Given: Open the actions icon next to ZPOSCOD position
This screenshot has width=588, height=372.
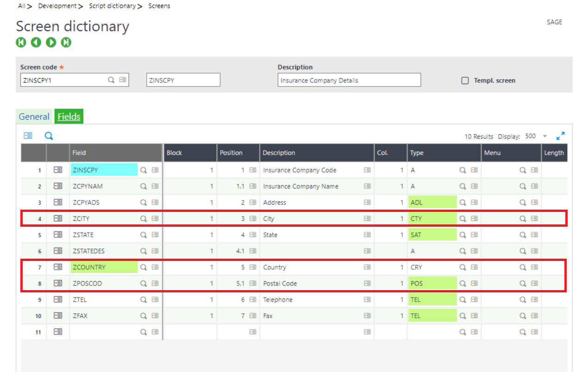Looking at the screenshot, I should tap(253, 283).
